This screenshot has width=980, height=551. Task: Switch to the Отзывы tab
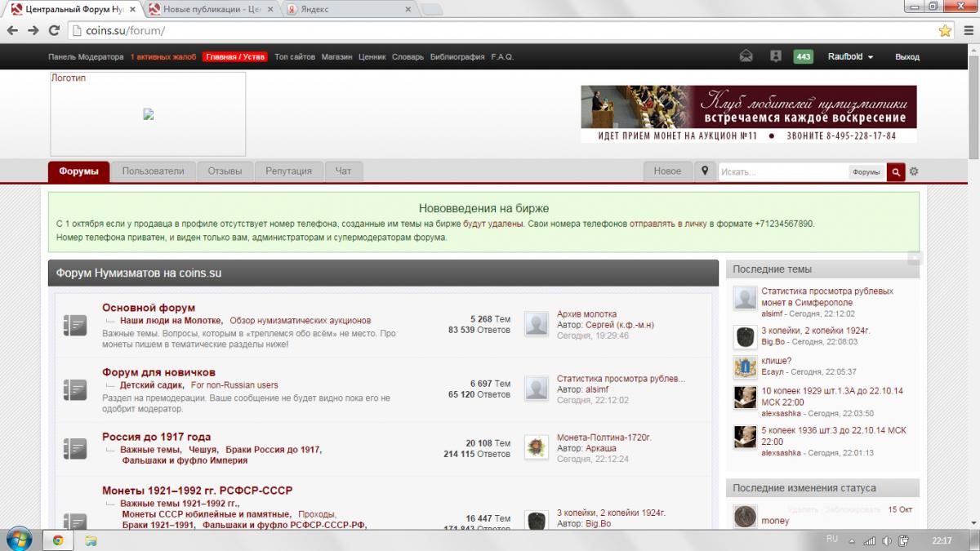coord(225,171)
